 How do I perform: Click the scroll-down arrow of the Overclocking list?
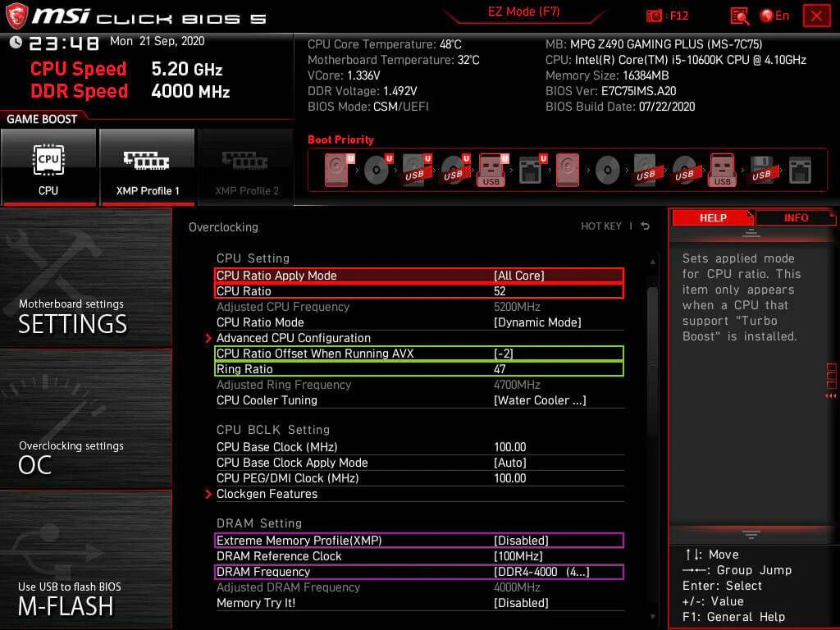[652, 617]
